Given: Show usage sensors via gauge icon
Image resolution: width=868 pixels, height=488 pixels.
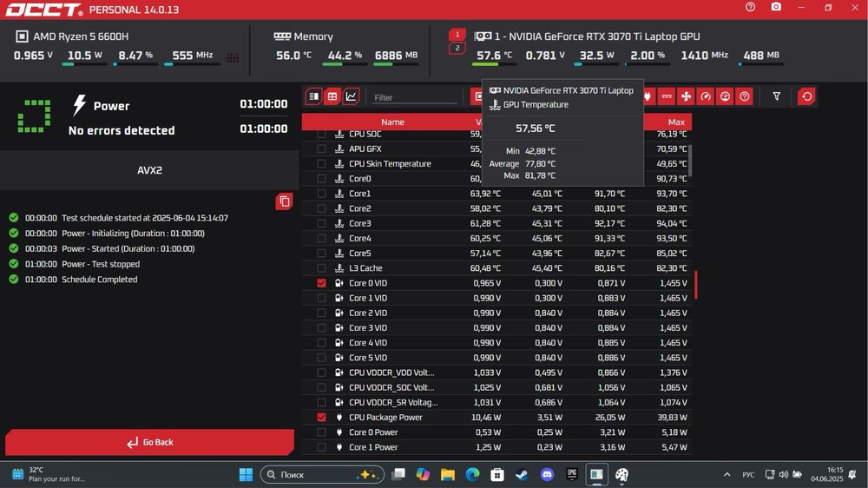Looking at the screenshot, I should pos(725,96).
